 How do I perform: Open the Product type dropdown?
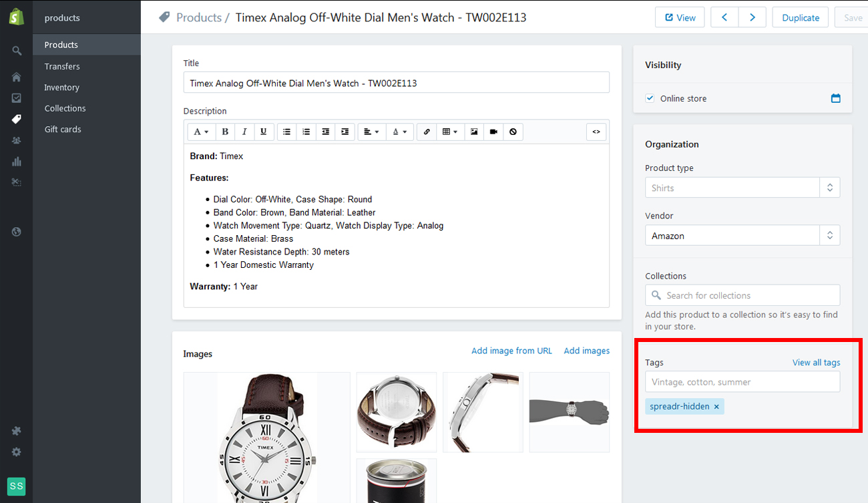[742, 188]
